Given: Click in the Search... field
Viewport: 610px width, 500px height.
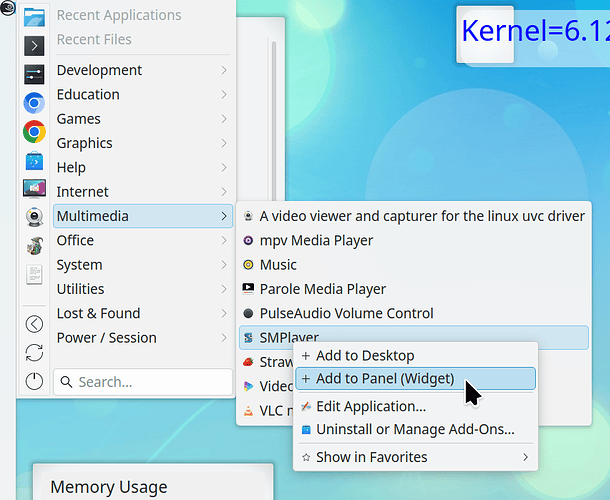Looking at the screenshot, I should click(x=143, y=382).
